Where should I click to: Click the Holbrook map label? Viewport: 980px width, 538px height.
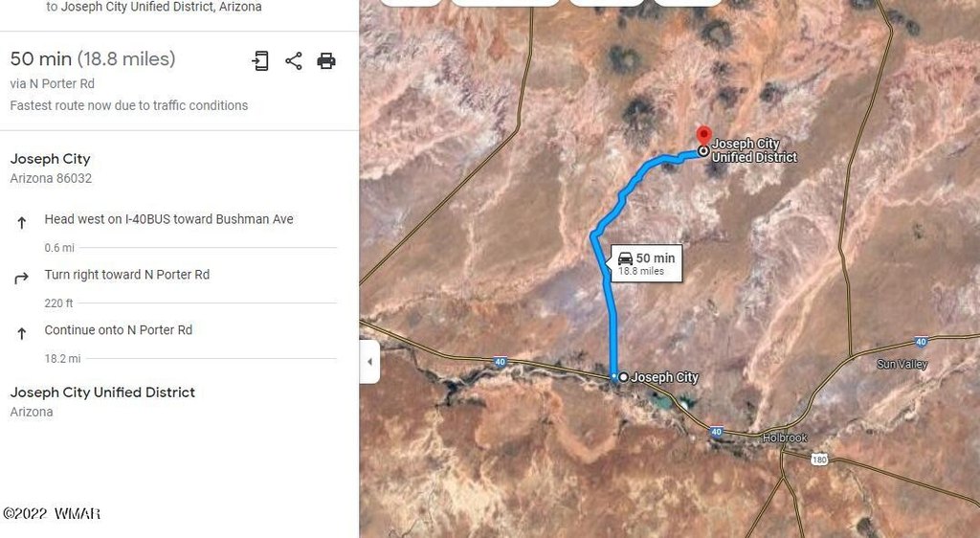[x=785, y=438]
